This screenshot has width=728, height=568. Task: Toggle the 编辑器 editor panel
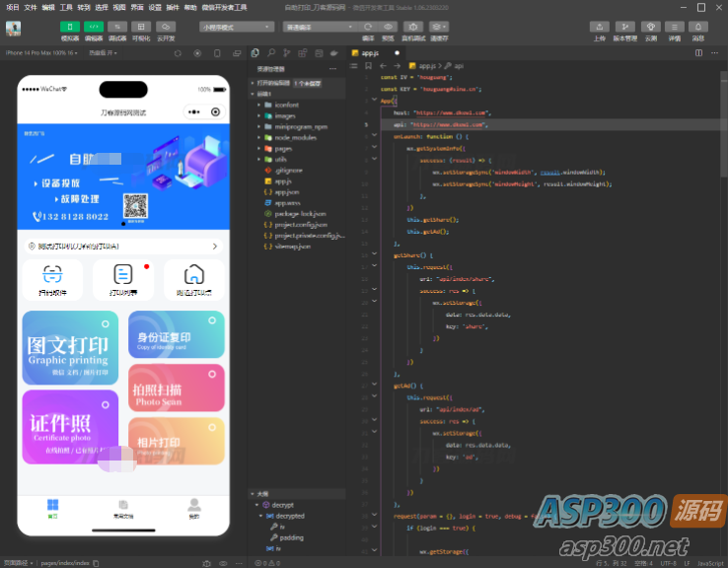click(94, 27)
